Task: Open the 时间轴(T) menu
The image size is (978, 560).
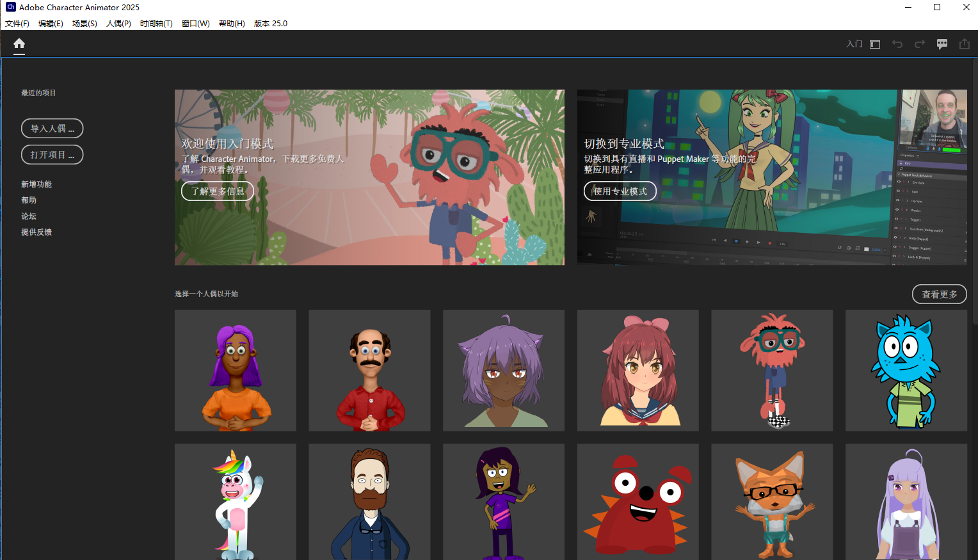Action: click(x=156, y=24)
